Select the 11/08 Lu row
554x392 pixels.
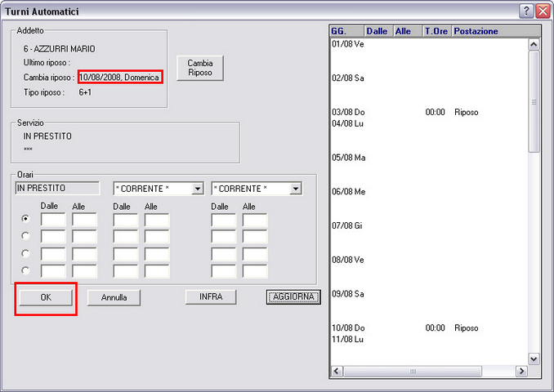[347, 340]
